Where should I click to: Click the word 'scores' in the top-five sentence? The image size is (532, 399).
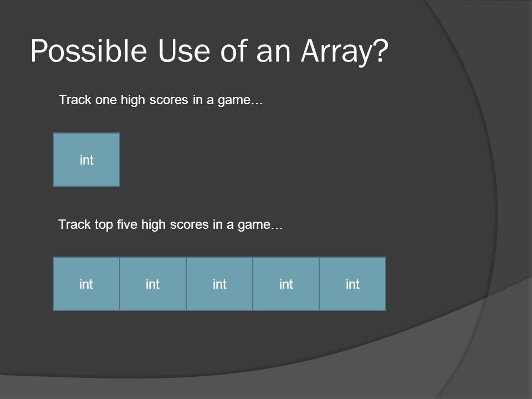[189, 224]
